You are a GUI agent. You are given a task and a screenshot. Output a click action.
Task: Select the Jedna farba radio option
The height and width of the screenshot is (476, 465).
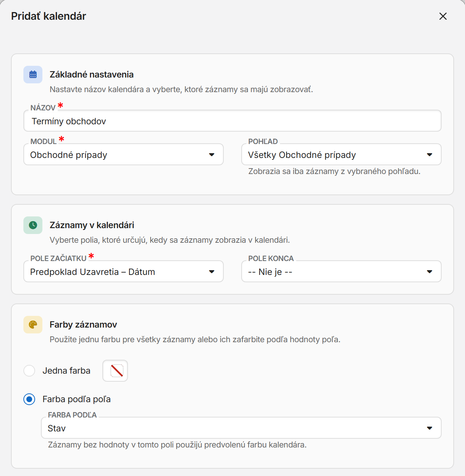(29, 371)
